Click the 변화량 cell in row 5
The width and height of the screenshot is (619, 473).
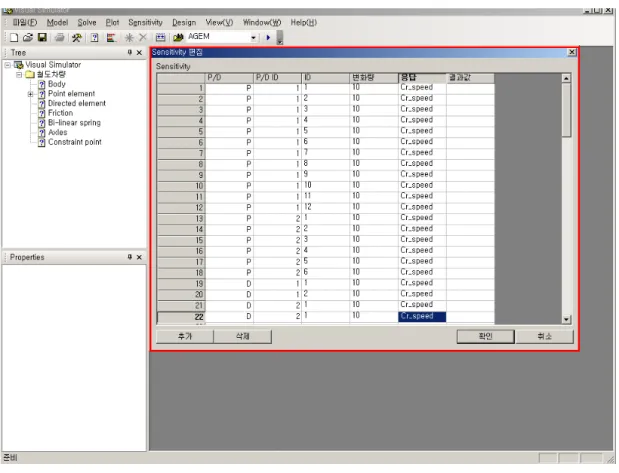coord(374,131)
